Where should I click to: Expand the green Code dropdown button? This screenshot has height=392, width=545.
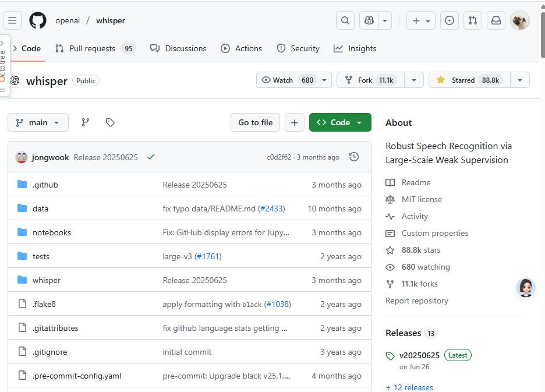[340, 122]
